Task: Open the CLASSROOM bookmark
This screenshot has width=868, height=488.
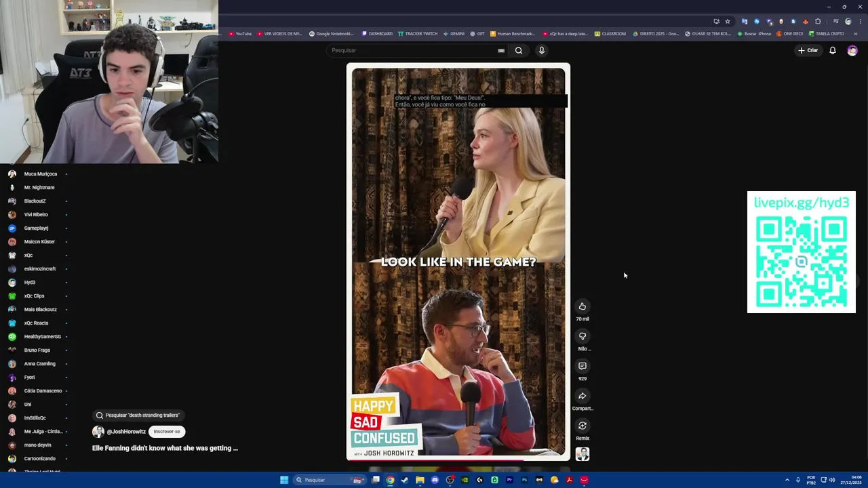Action: [x=610, y=34]
